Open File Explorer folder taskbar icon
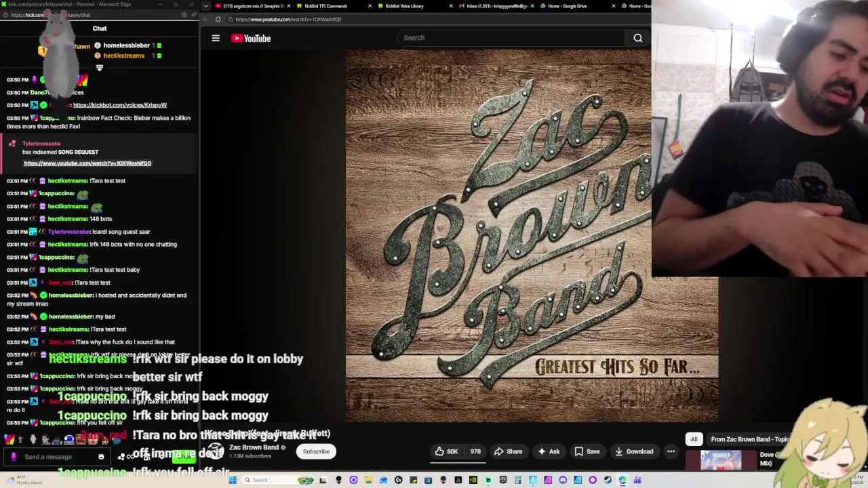This screenshot has width=868, height=488. (x=368, y=480)
